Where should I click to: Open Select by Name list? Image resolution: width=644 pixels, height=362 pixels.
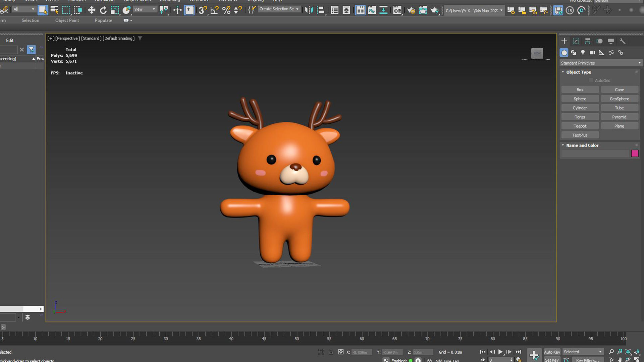[x=54, y=10]
